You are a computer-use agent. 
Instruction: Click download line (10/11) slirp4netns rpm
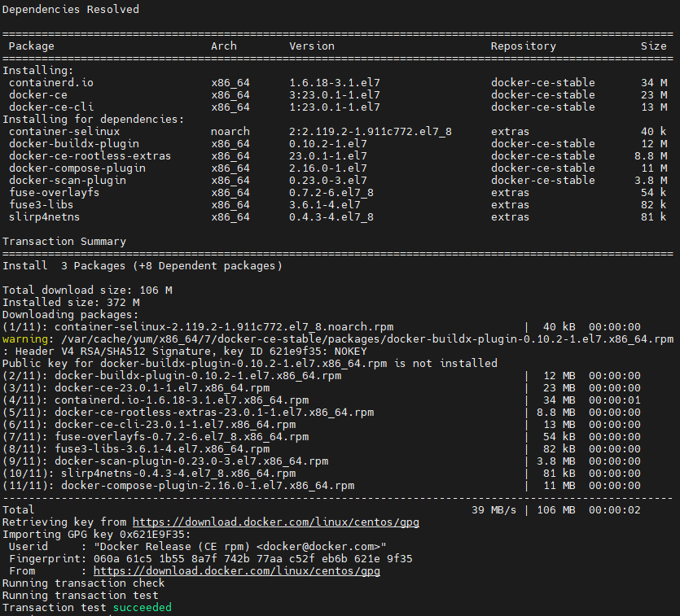coord(322,474)
